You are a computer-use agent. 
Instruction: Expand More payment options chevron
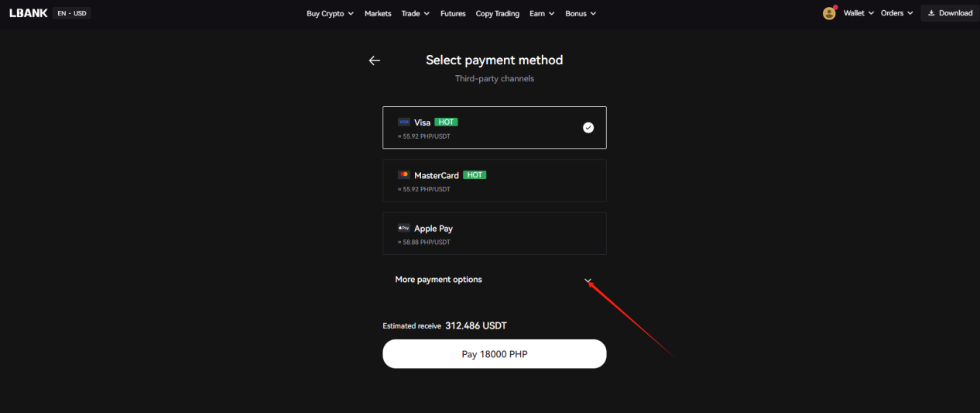pos(588,280)
